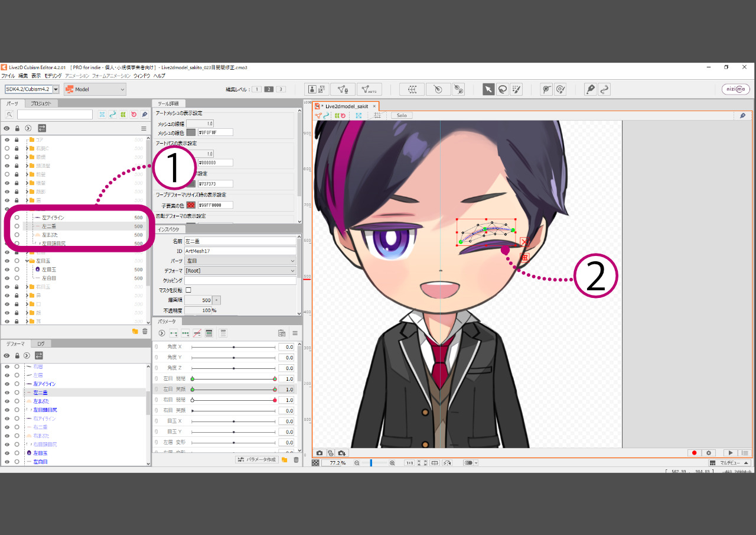Viewport: 756px width, 535px height.
Task: Click the 1:1 zoom reset button
Action: [409, 463]
